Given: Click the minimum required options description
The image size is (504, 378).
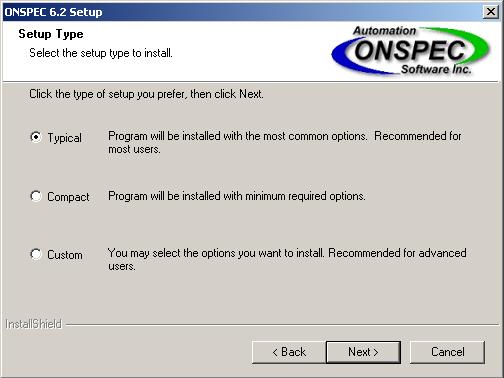Looking at the screenshot, I should (237, 196).
